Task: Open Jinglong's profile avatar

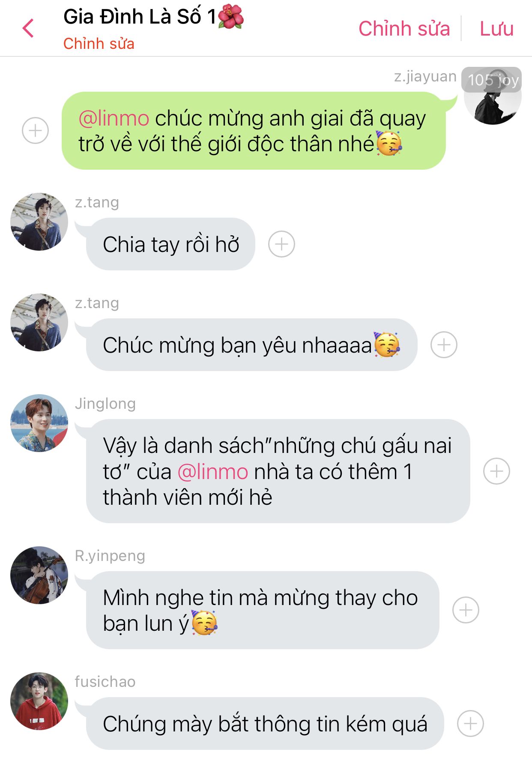Action: (x=39, y=423)
